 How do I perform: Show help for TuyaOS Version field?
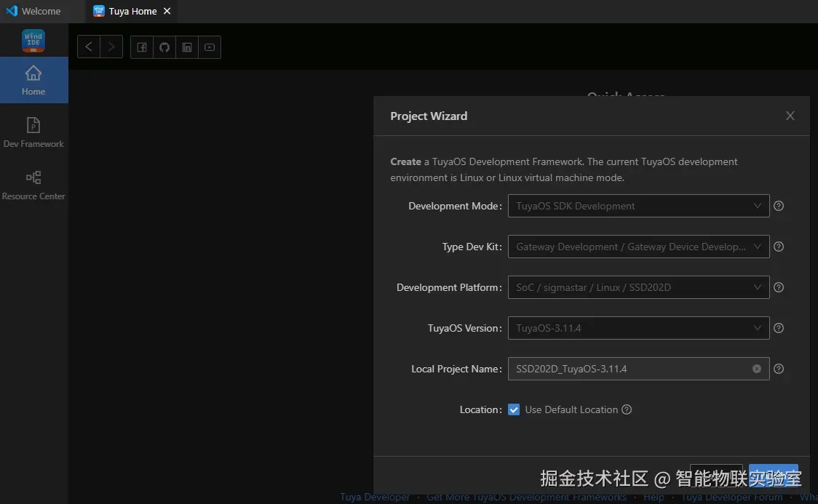pyautogui.click(x=779, y=328)
